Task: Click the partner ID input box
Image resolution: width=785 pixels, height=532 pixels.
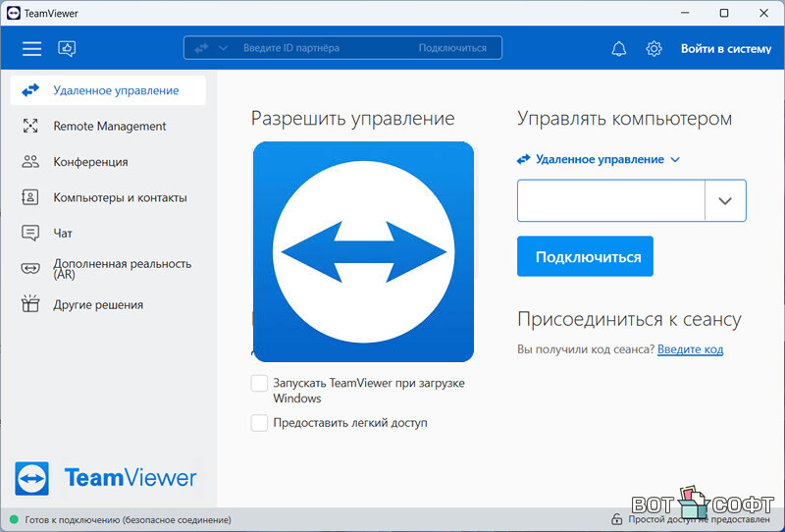Action: coord(610,200)
